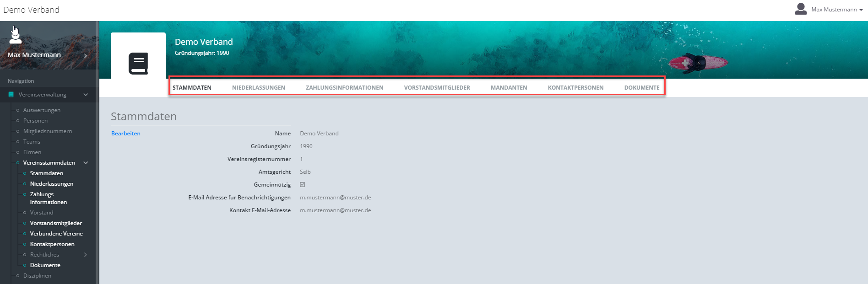
Task: Open Teams in the sidebar
Action: [32, 142]
